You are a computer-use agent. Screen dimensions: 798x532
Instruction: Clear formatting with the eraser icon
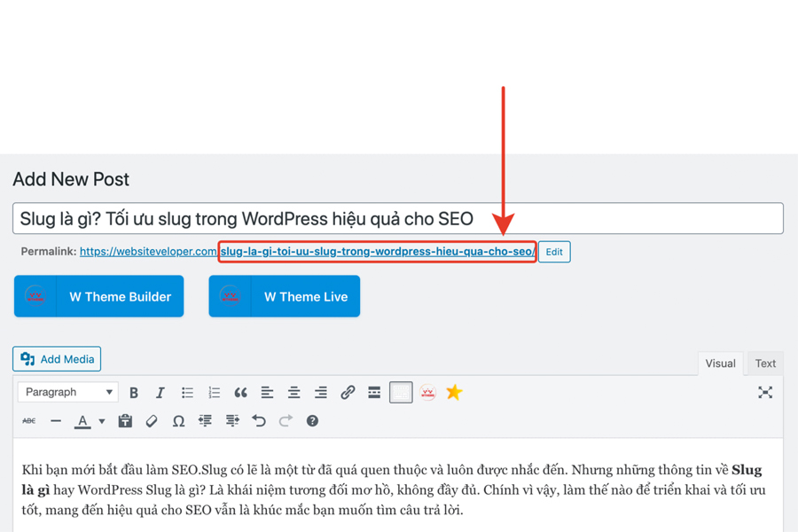coord(152,421)
